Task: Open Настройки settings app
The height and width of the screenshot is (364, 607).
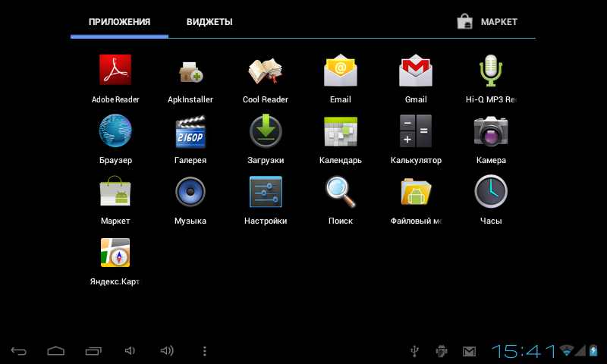Action: point(266,191)
